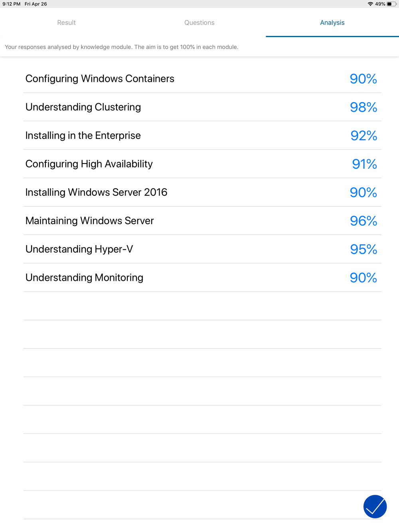The height and width of the screenshot is (532, 399).
Task: Select Understanding Monitoring row
Action: click(x=202, y=278)
